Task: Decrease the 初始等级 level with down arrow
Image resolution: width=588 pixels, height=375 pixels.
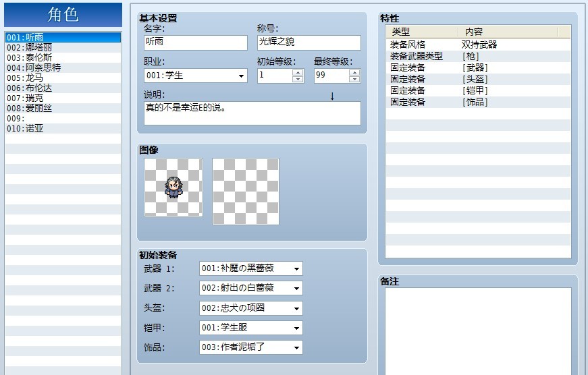Action: pyautogui.click(x=298, y=79)
